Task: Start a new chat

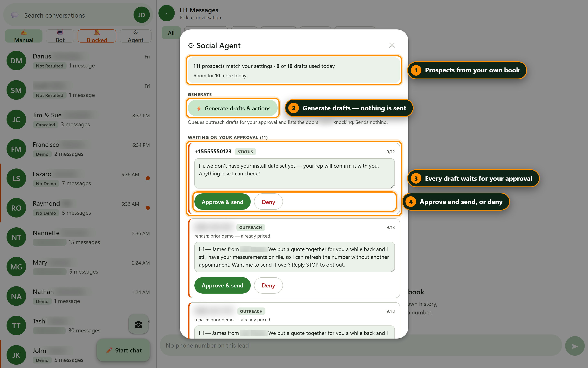Action: 124,350
